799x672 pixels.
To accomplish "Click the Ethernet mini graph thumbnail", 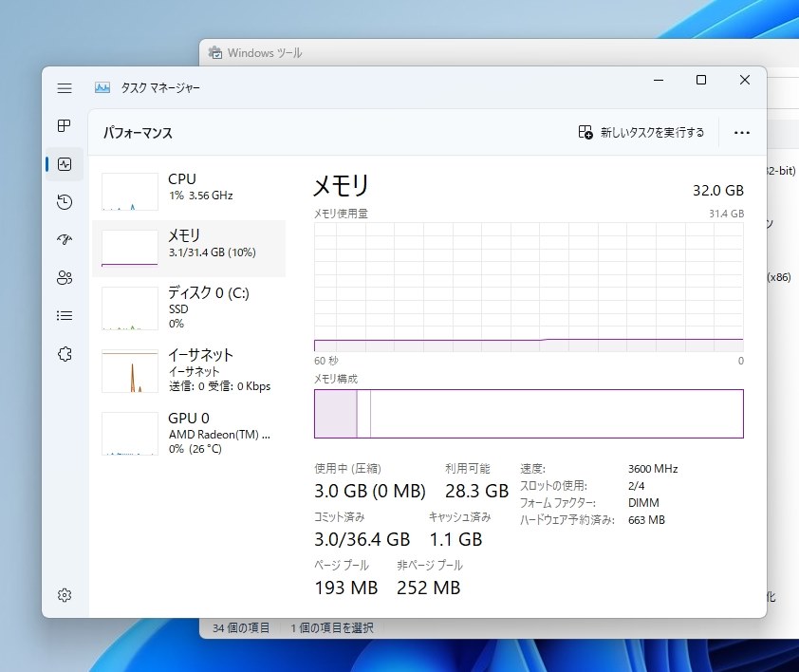I will [x=130, y=371].
